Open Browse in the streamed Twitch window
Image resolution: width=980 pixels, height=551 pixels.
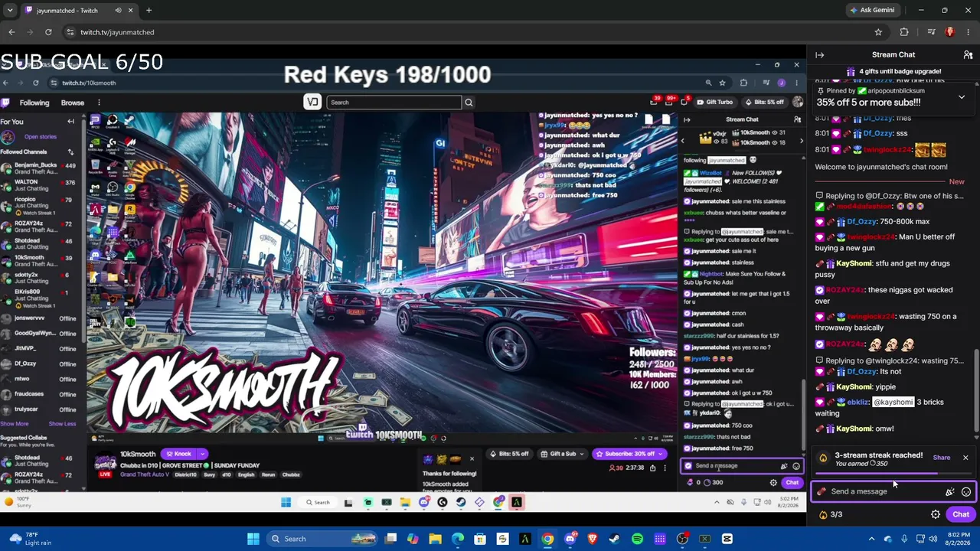click(x=73, y=103)
